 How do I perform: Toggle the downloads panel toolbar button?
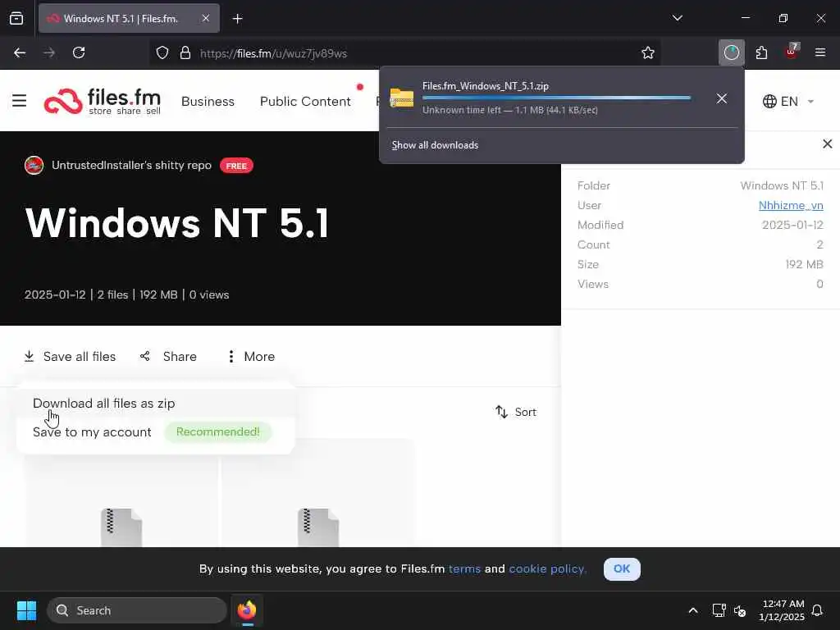(731, 52)
